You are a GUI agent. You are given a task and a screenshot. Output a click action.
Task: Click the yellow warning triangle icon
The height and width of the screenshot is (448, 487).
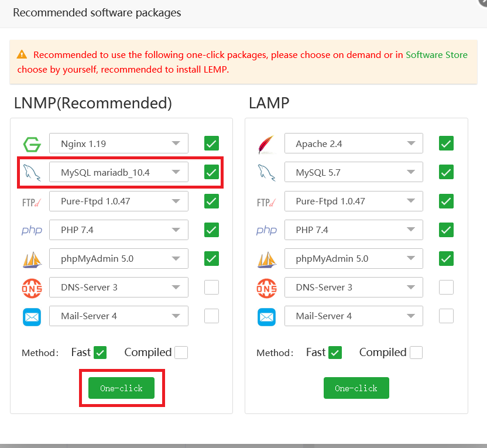pyautogui.click(x=22, y=54)
